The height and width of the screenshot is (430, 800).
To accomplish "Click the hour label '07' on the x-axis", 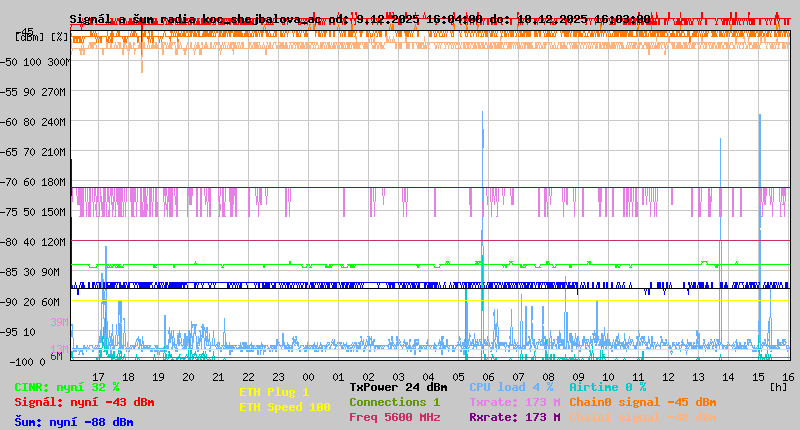I will [x=518, y=377].
